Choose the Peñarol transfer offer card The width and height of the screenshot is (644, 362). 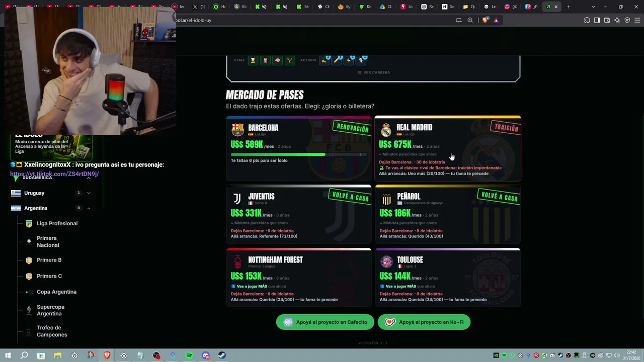[x=448, y=215]
